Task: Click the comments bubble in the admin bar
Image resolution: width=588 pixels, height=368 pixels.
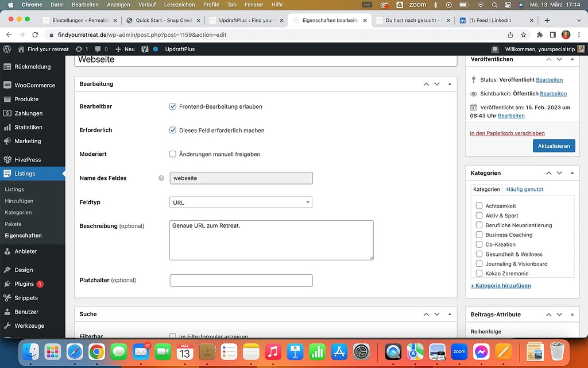Action: point(98,49)
